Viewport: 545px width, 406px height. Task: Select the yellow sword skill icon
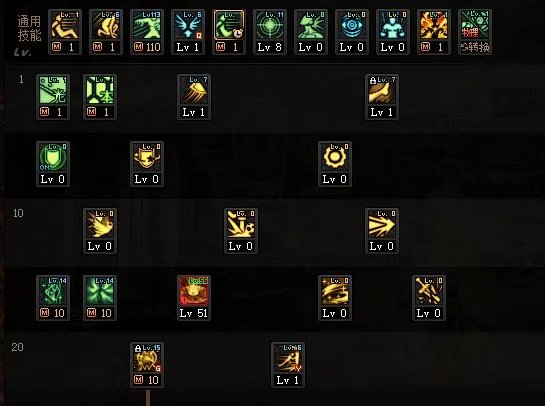click(429, 291)
